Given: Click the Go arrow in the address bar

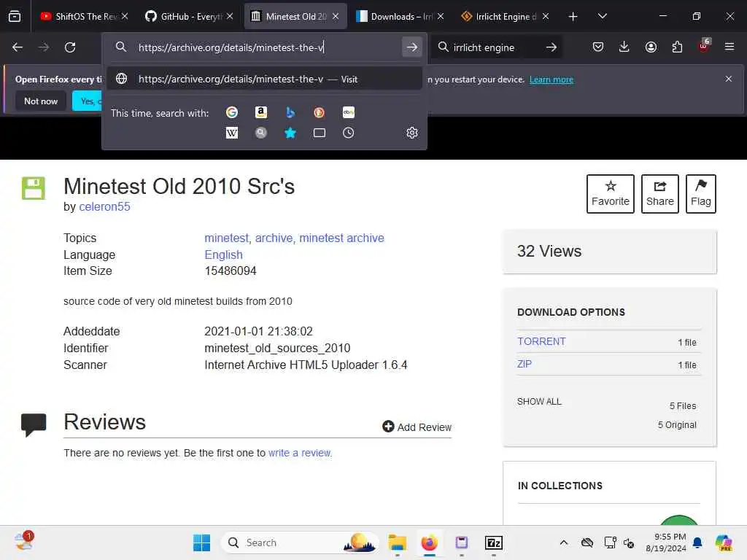Looking at the screenshot, I should 412,47.
